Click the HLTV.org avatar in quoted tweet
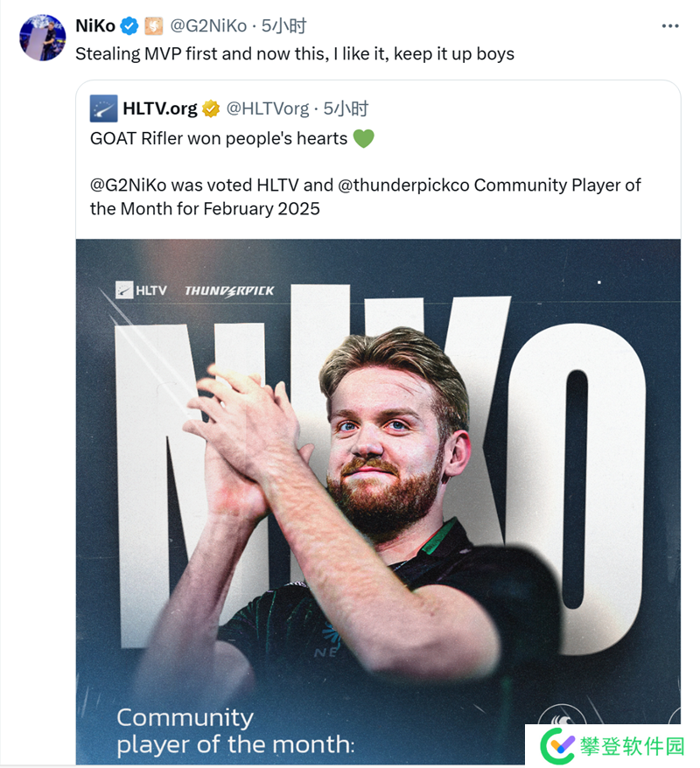 point(103,108)
